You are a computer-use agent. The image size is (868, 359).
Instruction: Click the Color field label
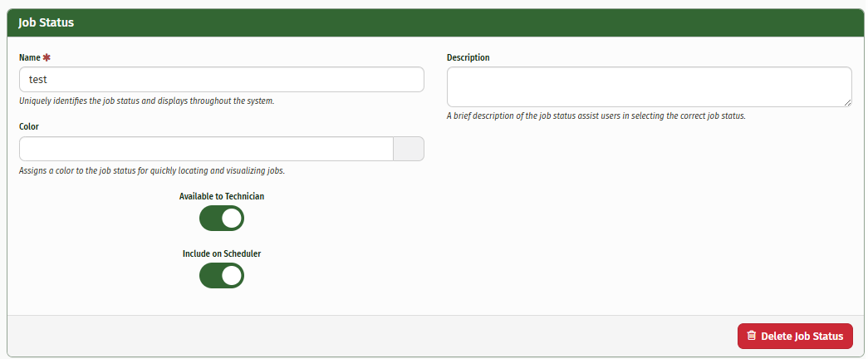click(29, 126)
